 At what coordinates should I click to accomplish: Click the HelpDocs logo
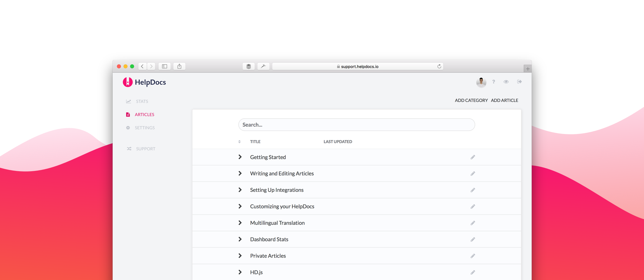click(128, 82)
